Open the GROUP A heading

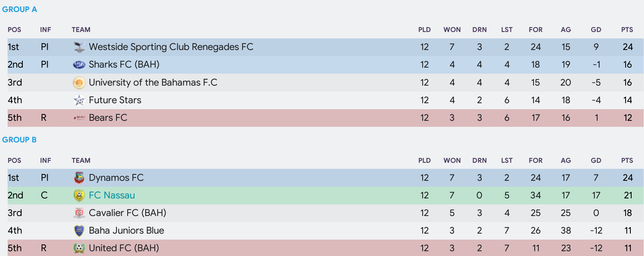(x=20, y=9)
